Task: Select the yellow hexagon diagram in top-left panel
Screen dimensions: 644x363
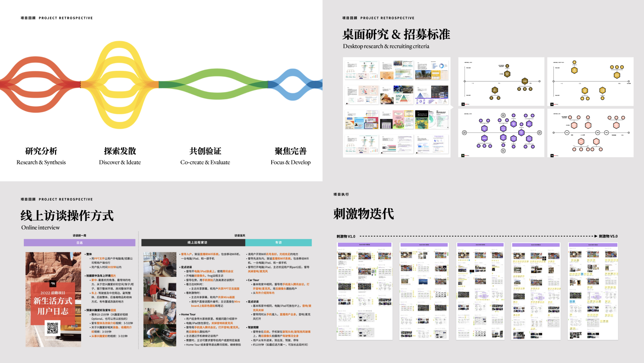Action: click(501, 82)
